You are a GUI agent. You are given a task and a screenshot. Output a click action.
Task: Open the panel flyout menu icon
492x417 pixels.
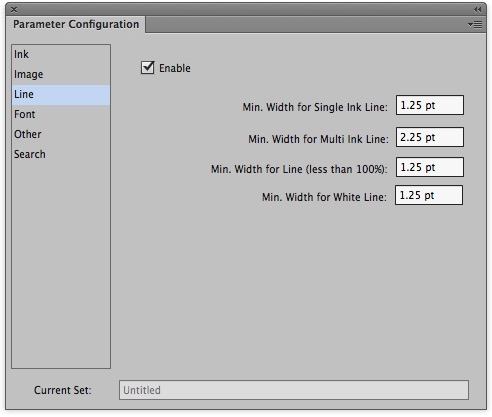pyautogui.click(x=475, y=25)
